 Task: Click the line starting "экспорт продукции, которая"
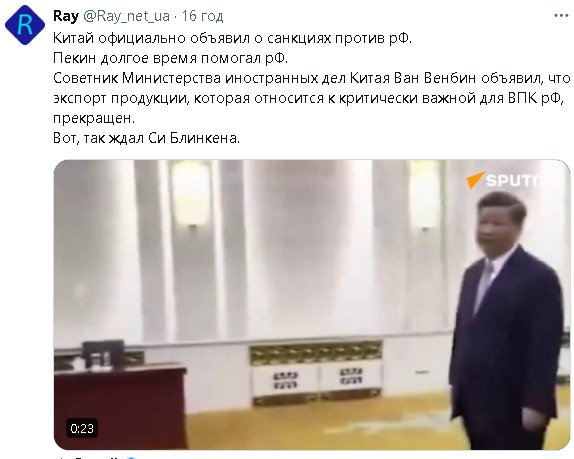[308, 98]
